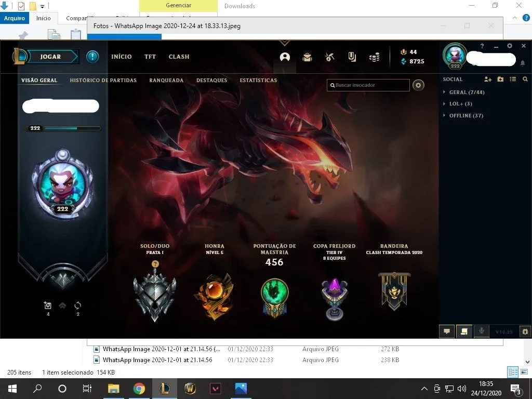Open the volume control in system tray
The height and width of the screenshot is (399, 532).
point(461,389)
